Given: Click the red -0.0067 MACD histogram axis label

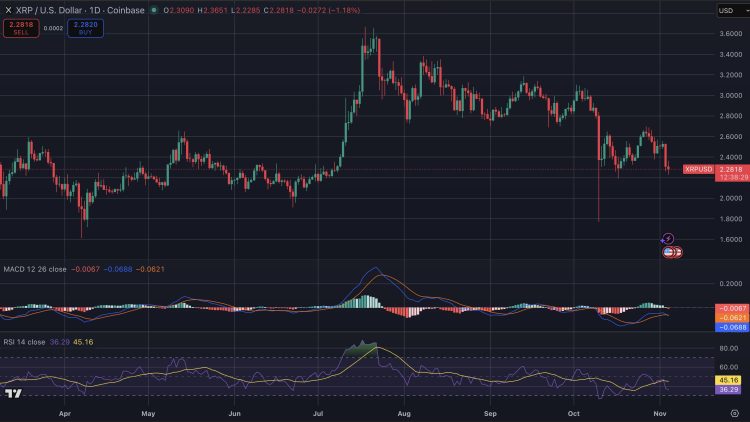Looking at the screenshot, I should pyautogui.click(x=733, y=309).
